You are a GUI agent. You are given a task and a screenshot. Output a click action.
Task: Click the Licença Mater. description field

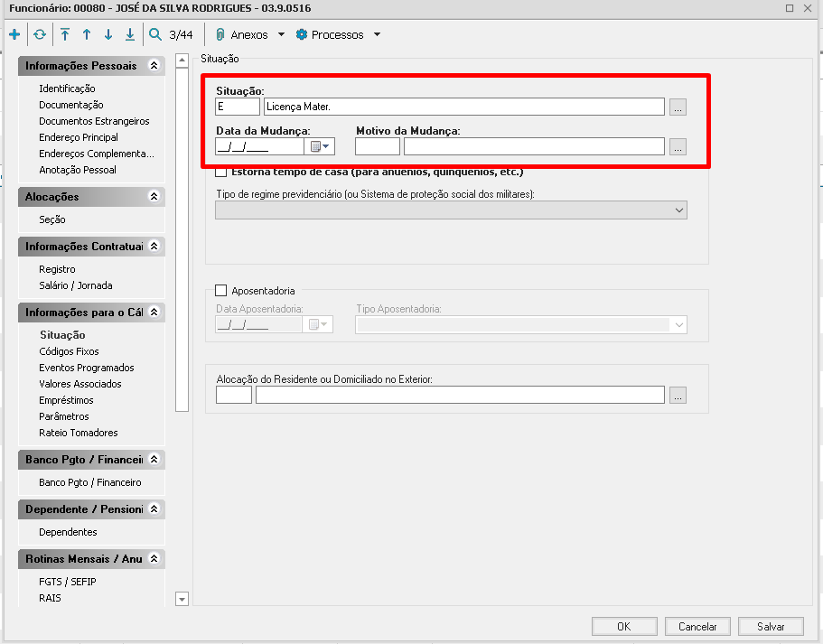464,107
